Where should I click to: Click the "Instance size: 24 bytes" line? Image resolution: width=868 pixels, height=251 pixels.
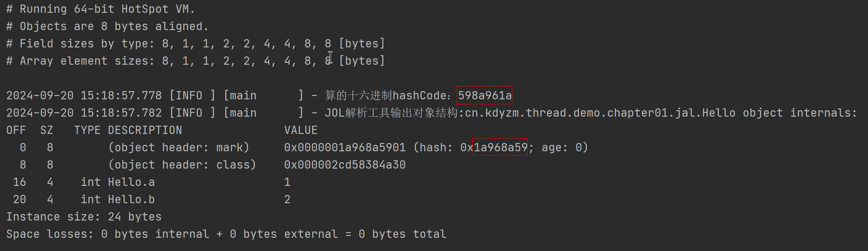tap(84, 217)
